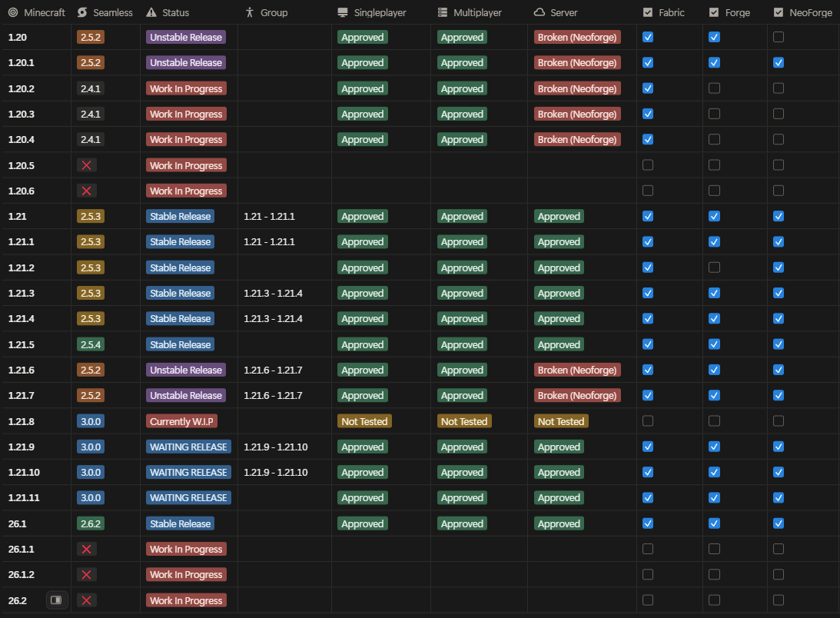Open Status column header menu
This screenshot has width=840, height=618.
click(189, 12)
